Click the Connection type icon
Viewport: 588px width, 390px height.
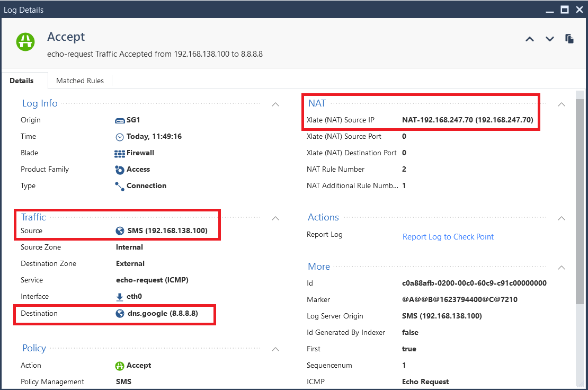point(120,186)
